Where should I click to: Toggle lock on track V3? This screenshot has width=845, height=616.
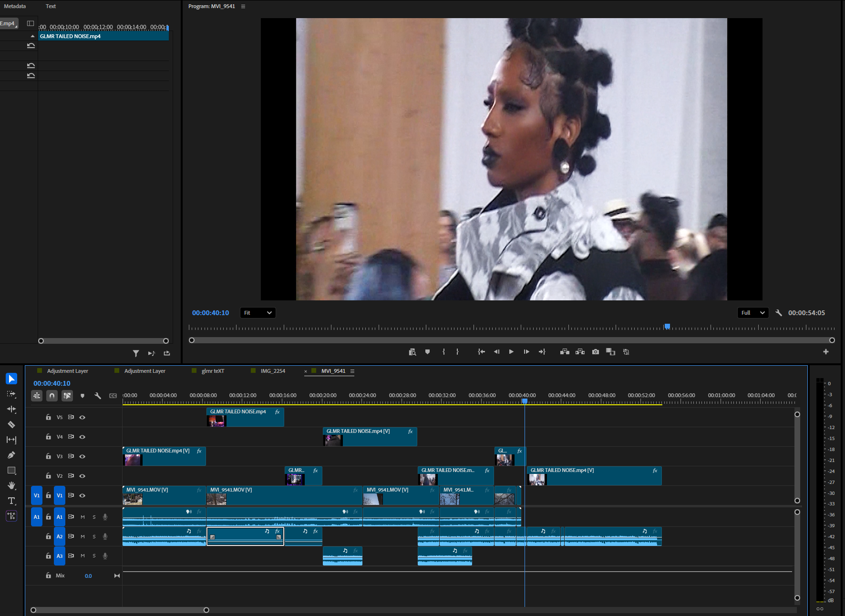pyautogui.click(x=48, y=456)
